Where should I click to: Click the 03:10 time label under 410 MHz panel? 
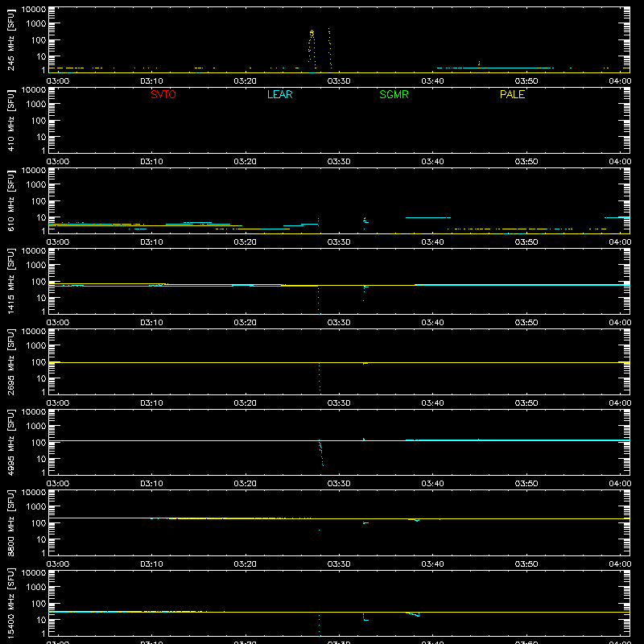point(151,162)
